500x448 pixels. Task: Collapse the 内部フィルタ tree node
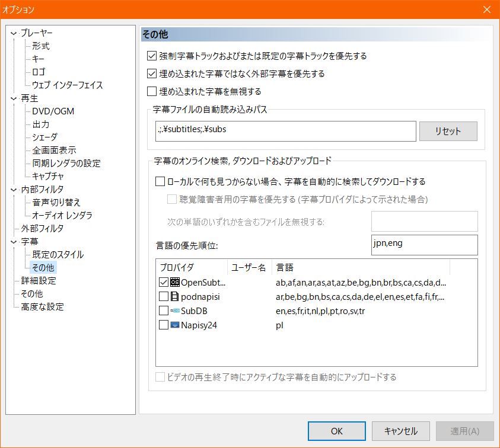click(14, 190)
